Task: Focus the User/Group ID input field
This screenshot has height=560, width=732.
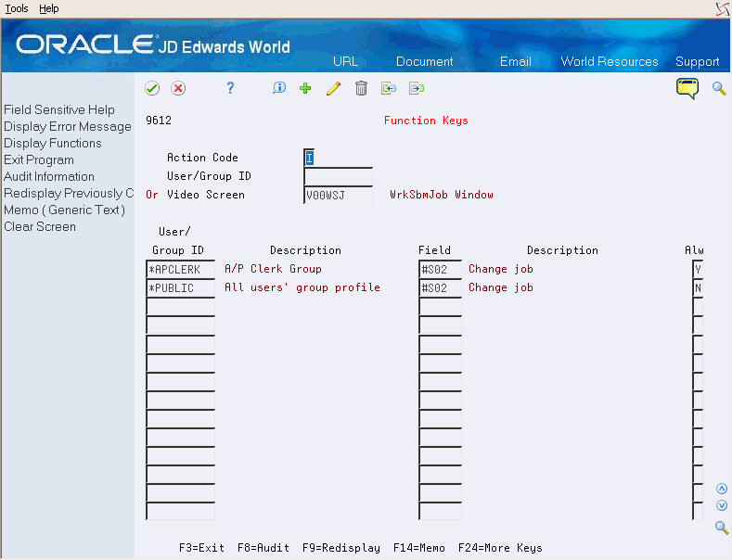Action: click(x=338, y=176)
